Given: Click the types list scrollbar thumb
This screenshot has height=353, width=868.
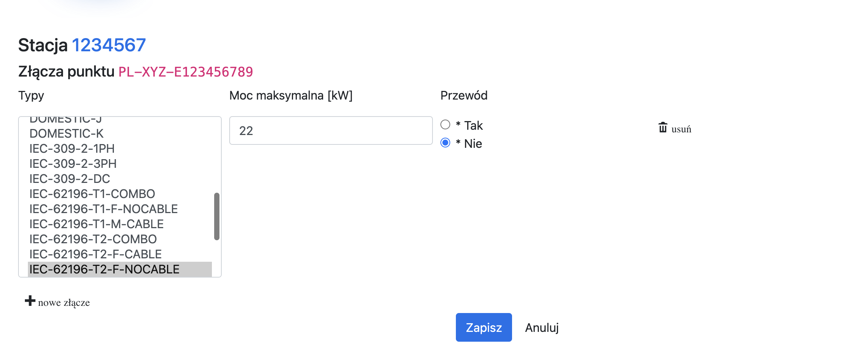Looking at the screenshot, I should [216, 216].
